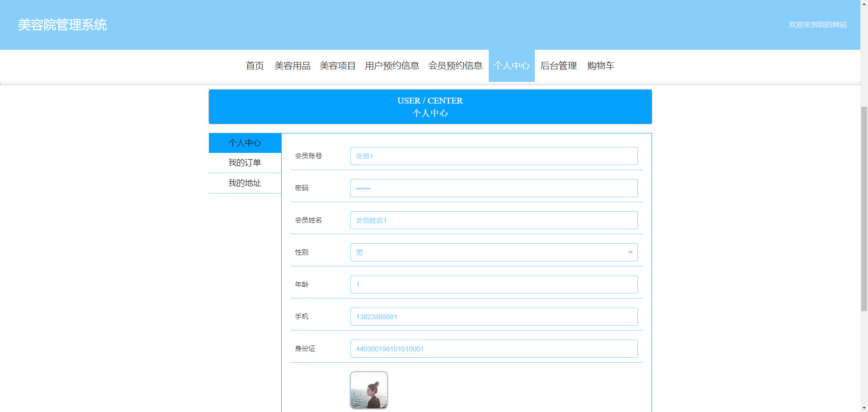Go to 后台管理
This screenshot has width=868, height=412.
558,66
